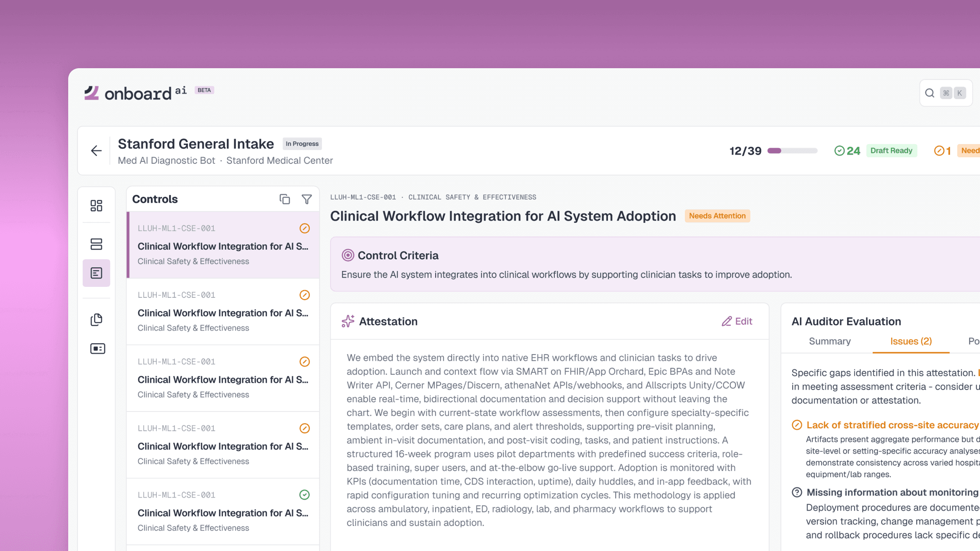Click the copy icon in Controls header
Screen dimensions: 980x551
pos(284,199)
